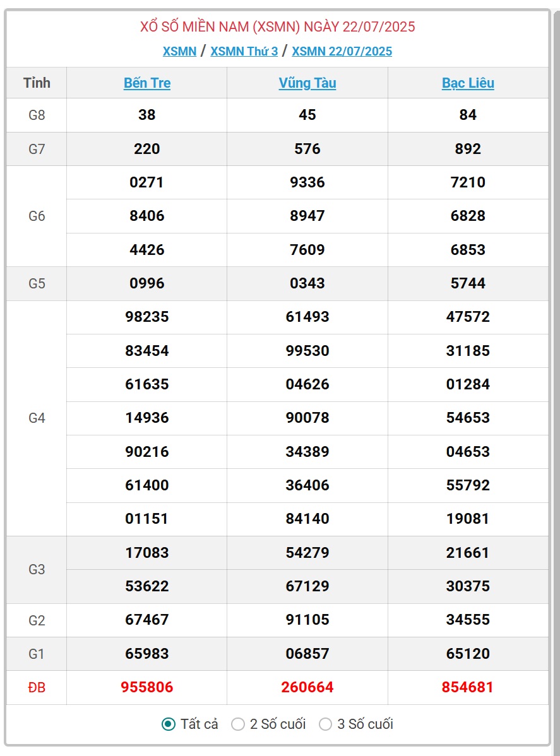Screen dimensions: 560x756
Task: Select the '2 Số cuối' radio option
Action: 238,724
